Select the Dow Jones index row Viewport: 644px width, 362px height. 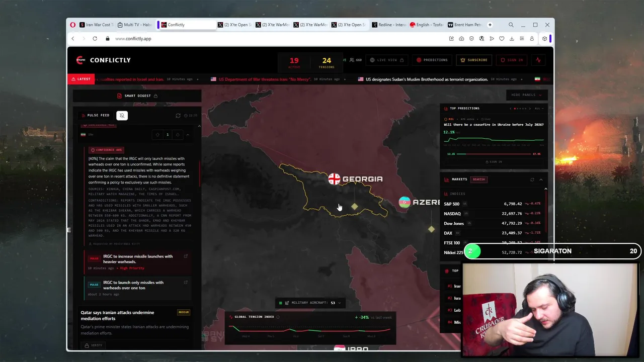click(492, 223)
